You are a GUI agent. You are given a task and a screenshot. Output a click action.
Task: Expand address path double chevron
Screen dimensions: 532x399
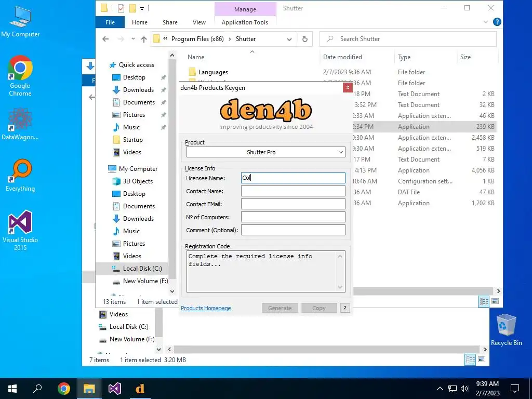click(x=165, y=38)
